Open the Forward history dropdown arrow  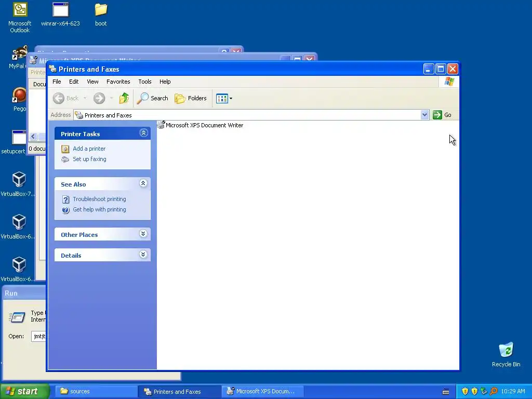tap(111, 98)
